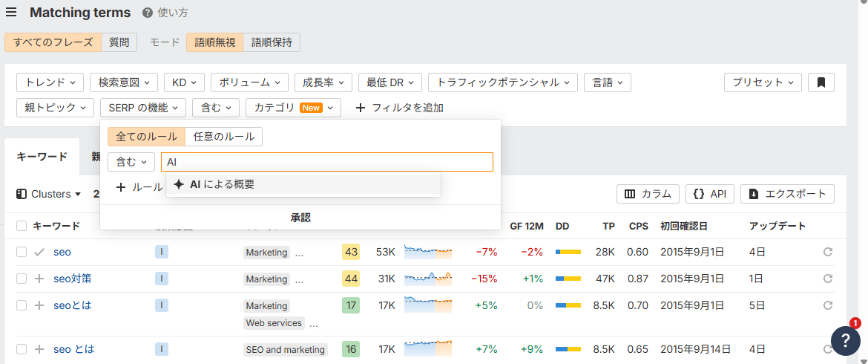
Task: Click the DD bar for seo row
Action: point(568,252)
